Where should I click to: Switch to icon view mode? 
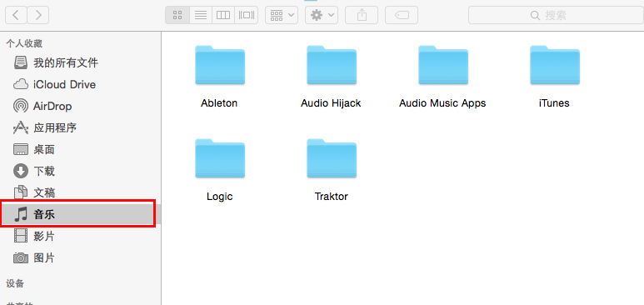point(177,15)
